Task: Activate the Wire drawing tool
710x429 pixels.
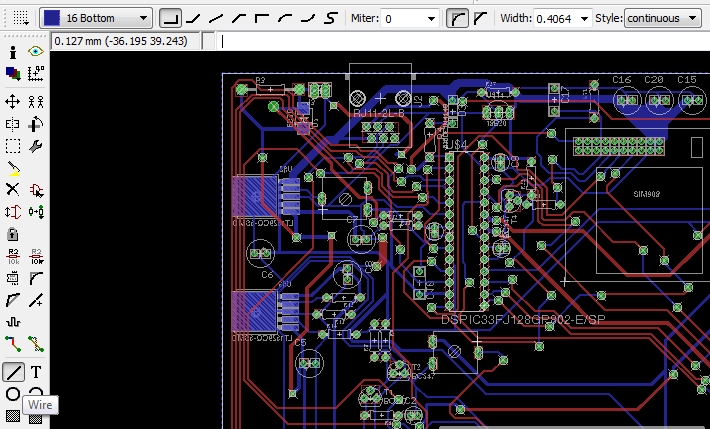Action: coord(13,372)
